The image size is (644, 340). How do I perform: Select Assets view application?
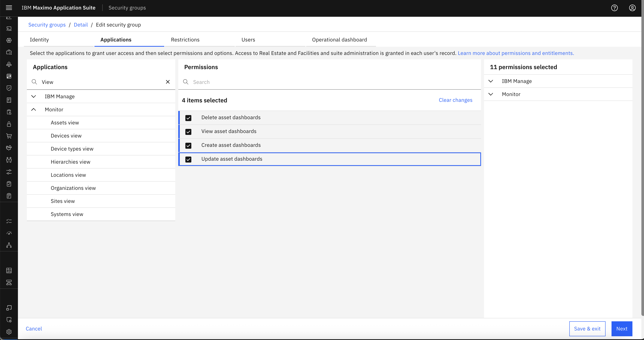(101, 123)
